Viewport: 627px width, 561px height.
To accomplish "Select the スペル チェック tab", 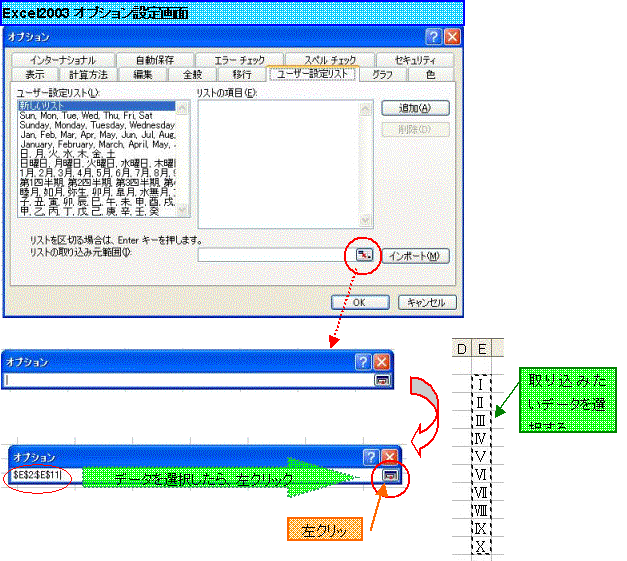I will (x=330, y=60).
